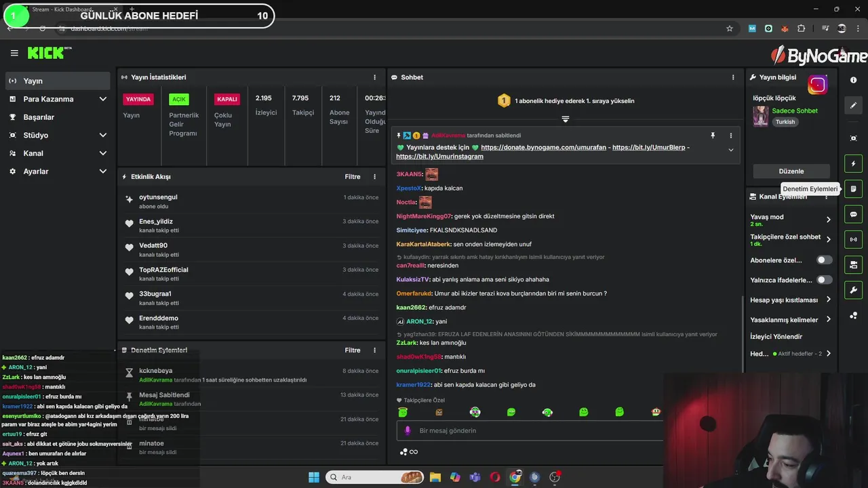Open the Denetim Eylemleri list icon

pyautogui.click(x=853, y=189)
